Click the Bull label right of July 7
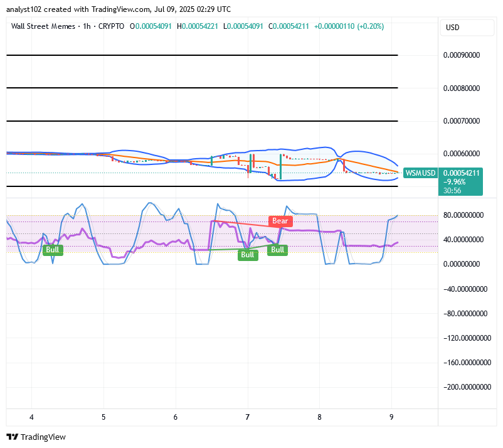 pyautogui.click(x=277, y=250)
